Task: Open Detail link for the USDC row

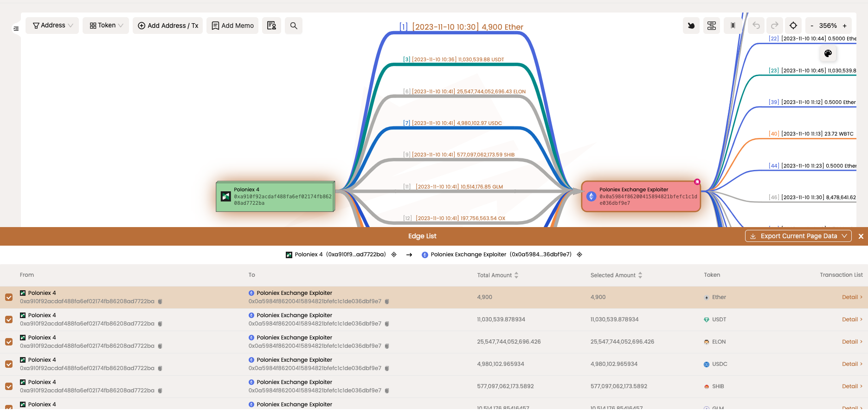Action: [x=851, y=364]
